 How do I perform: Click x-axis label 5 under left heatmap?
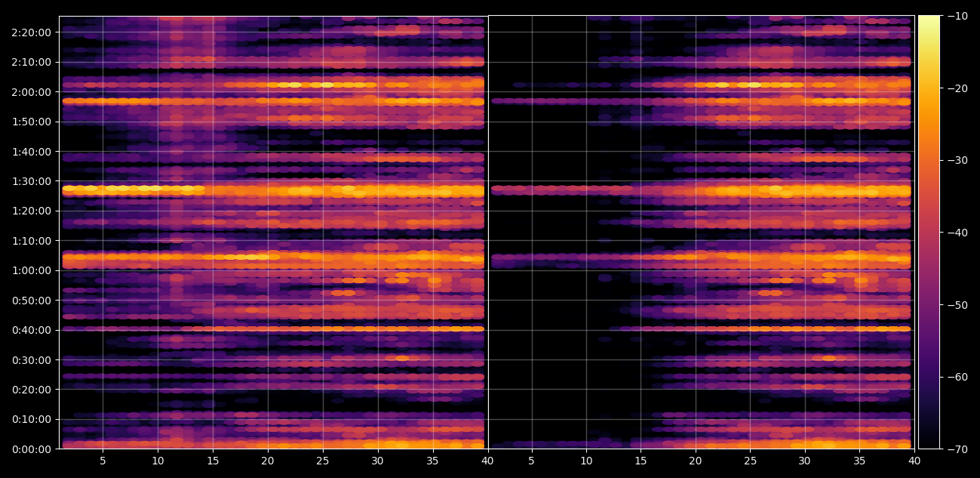click(x=103, y=461)
